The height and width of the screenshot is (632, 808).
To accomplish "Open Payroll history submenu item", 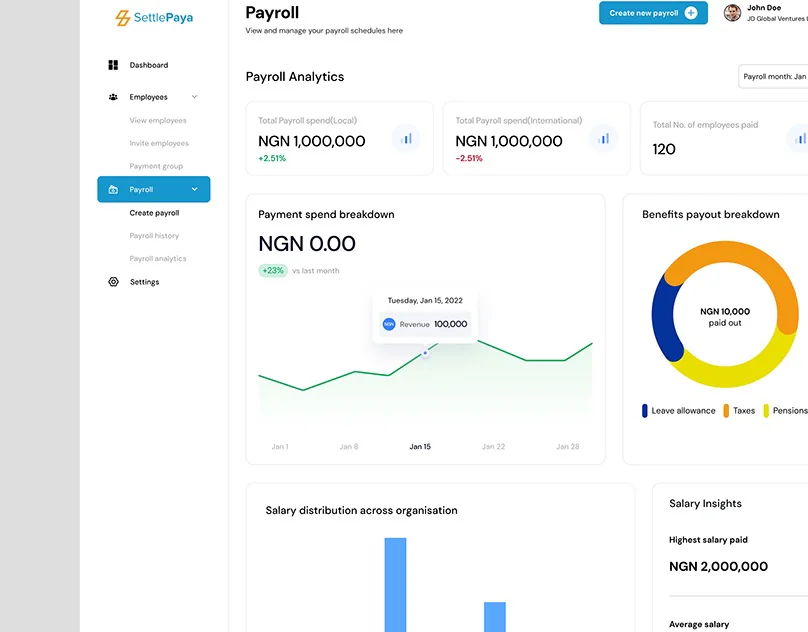I will [x=154, y=236].
